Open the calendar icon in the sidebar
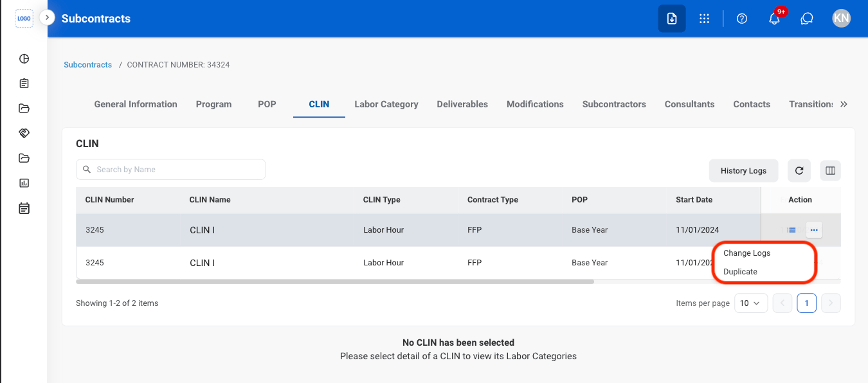The image size is (868, 383). [x=24, y=208]
